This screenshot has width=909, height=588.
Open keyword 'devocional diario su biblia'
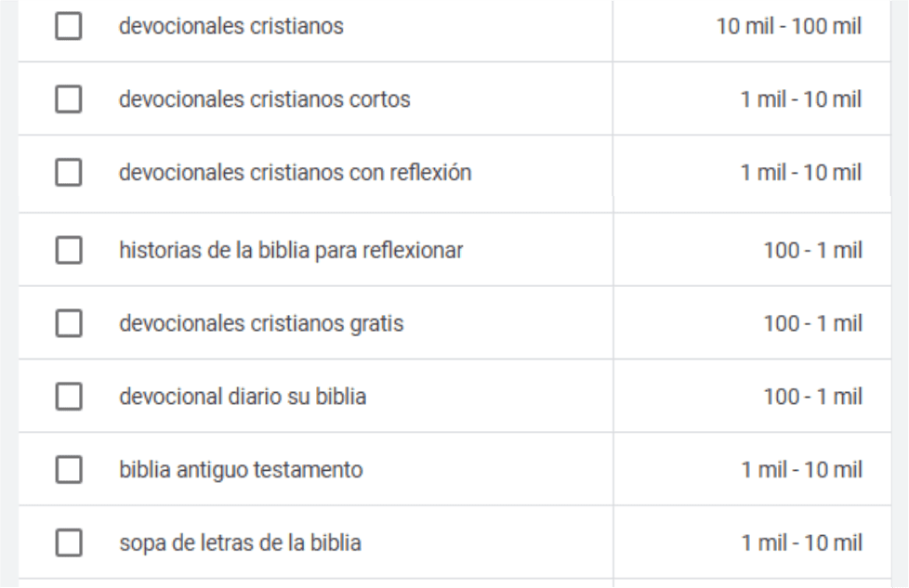click(x=243, y=399)
